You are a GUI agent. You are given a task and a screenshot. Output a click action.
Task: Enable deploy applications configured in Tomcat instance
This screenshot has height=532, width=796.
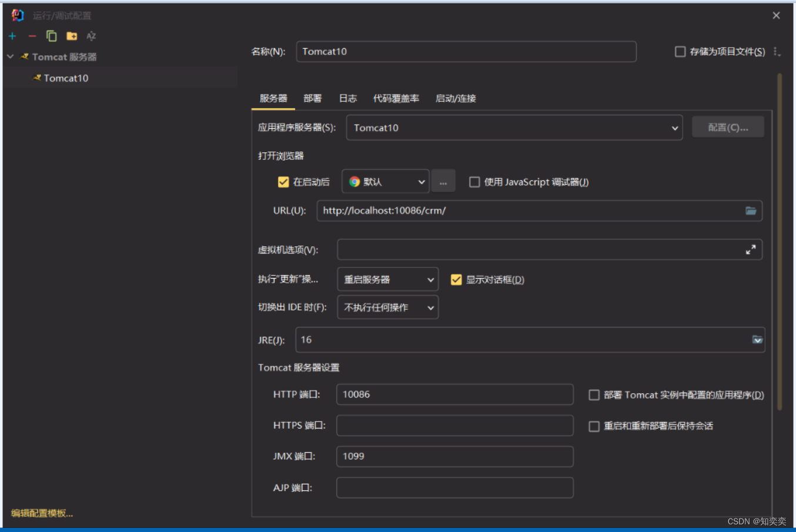pos(594,395)
